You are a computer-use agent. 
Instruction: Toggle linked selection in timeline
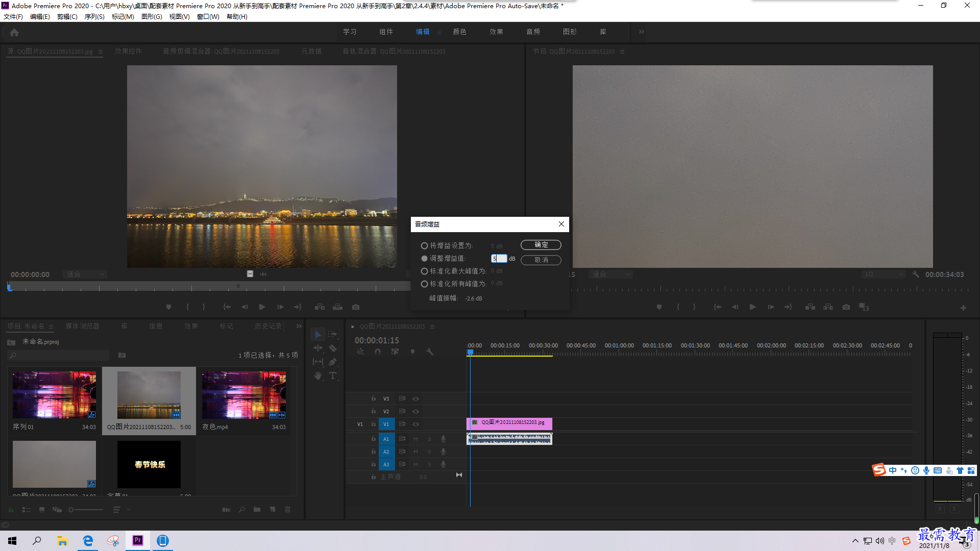pos(395,352)
